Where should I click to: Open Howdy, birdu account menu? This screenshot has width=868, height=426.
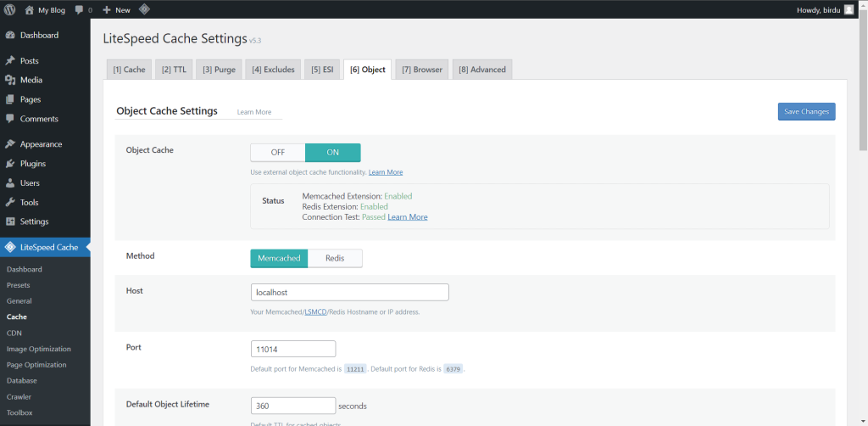(825, 9)
